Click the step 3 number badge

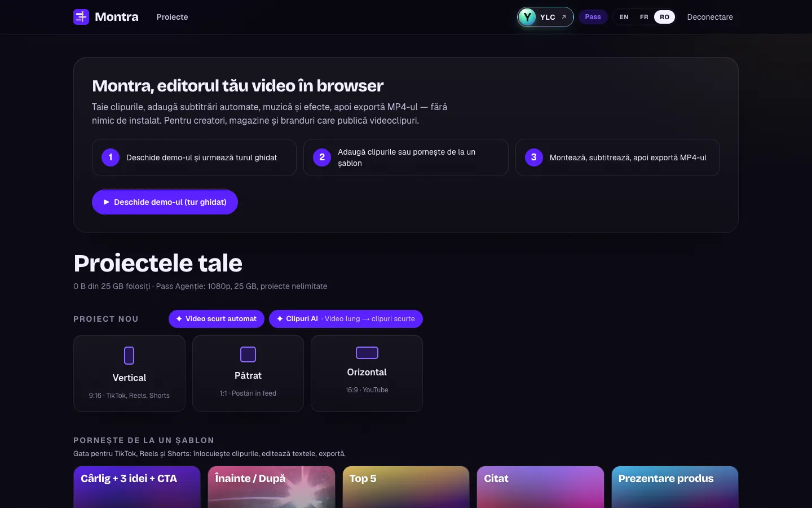pyautogui.click(x=534, y=157)
